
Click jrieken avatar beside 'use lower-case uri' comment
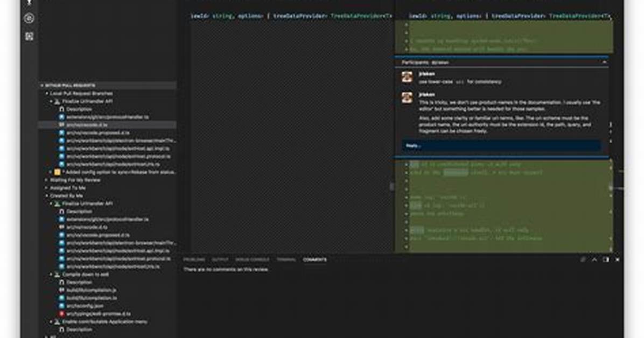(x=407, y=77)
